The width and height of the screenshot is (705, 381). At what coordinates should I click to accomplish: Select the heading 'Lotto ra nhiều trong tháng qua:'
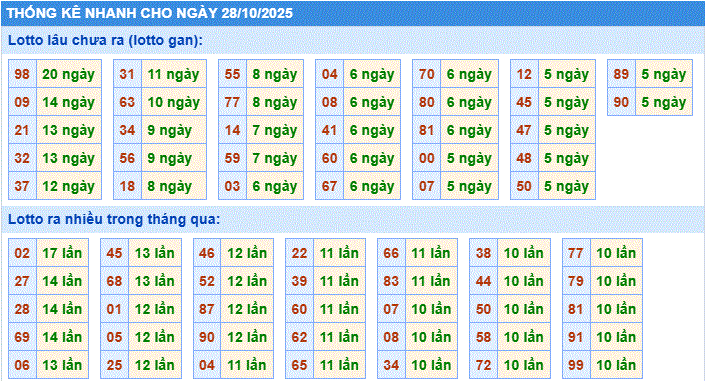114,219
